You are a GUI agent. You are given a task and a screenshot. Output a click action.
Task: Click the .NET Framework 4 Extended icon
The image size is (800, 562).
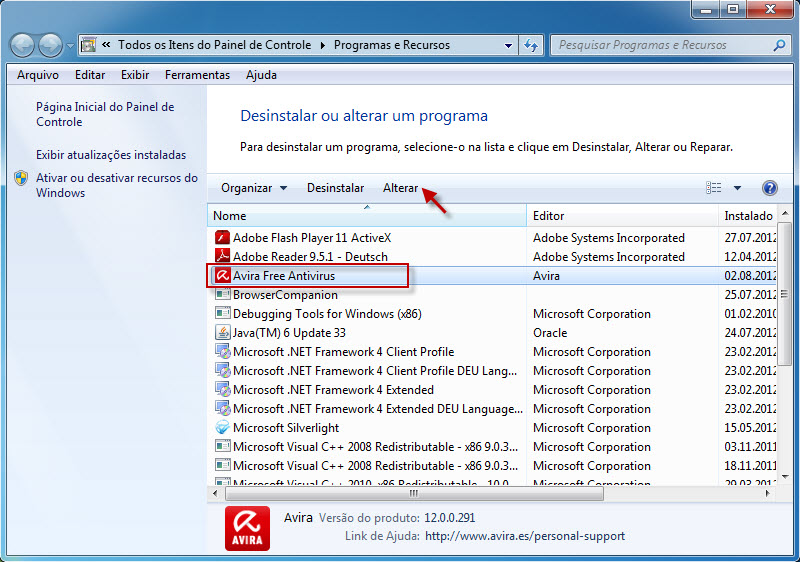click(x=222, y=390)
